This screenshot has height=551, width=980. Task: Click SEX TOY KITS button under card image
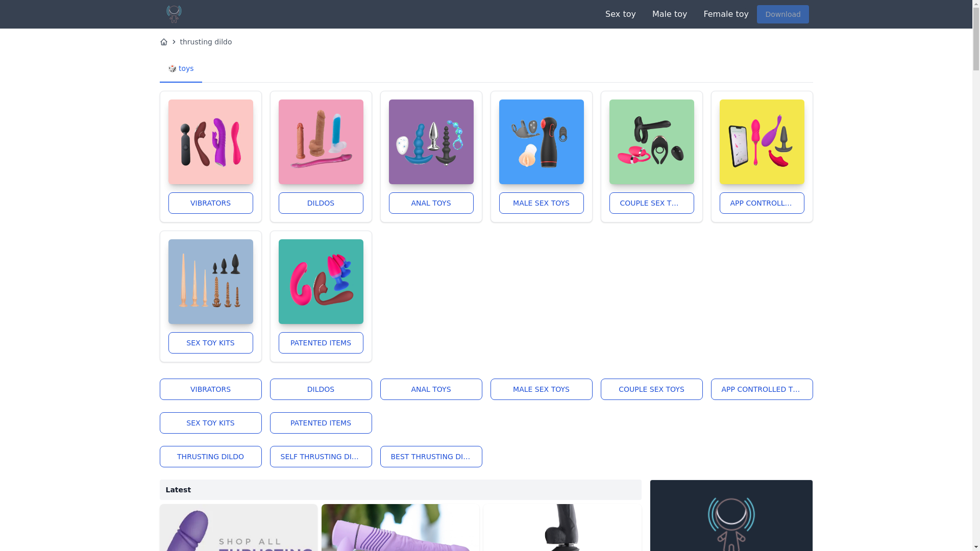[x=210, y=343]
